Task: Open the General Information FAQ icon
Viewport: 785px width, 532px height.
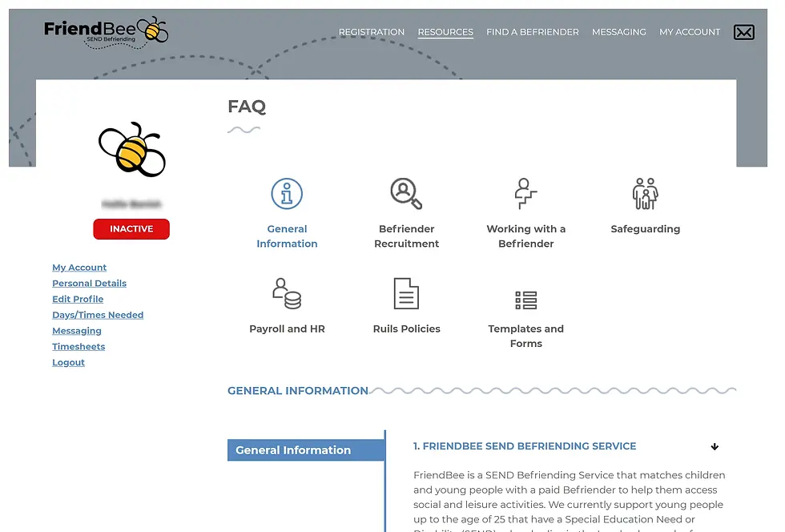Action: 287,193
